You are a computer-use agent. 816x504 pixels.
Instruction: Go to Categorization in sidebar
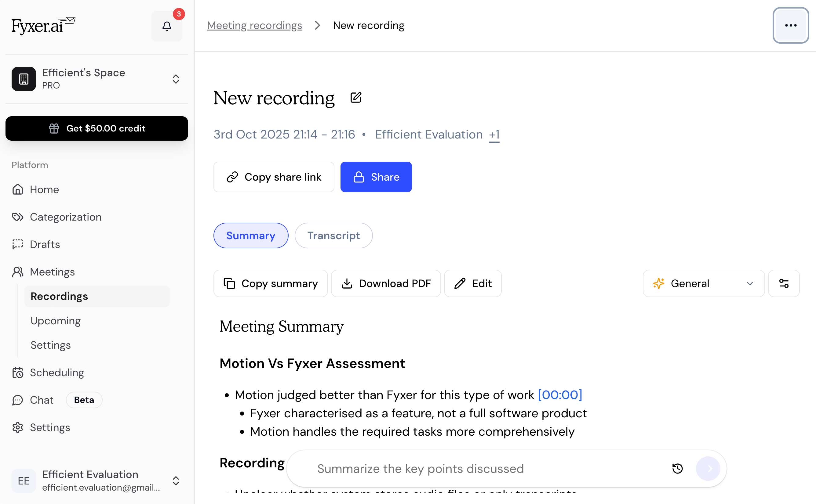coord(65,217)
